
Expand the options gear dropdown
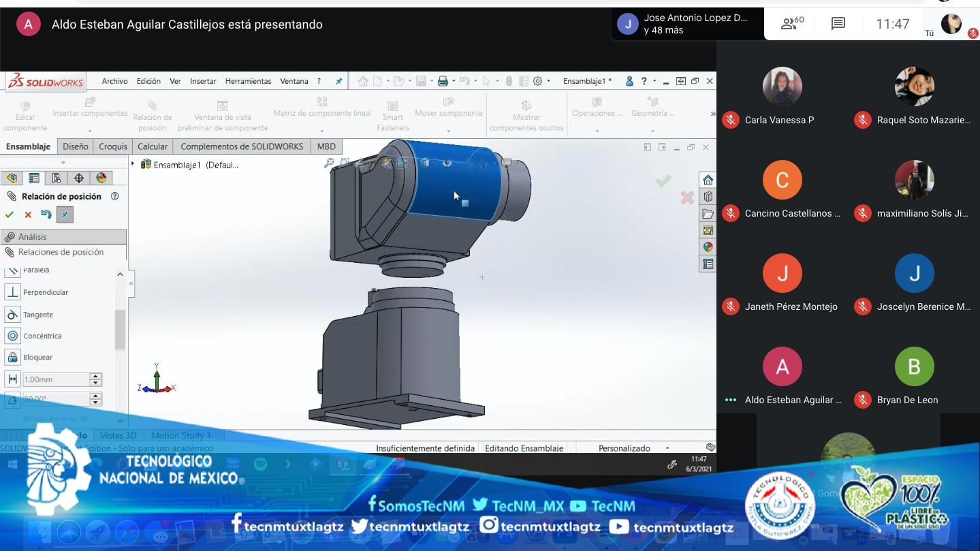pos(548,81)
